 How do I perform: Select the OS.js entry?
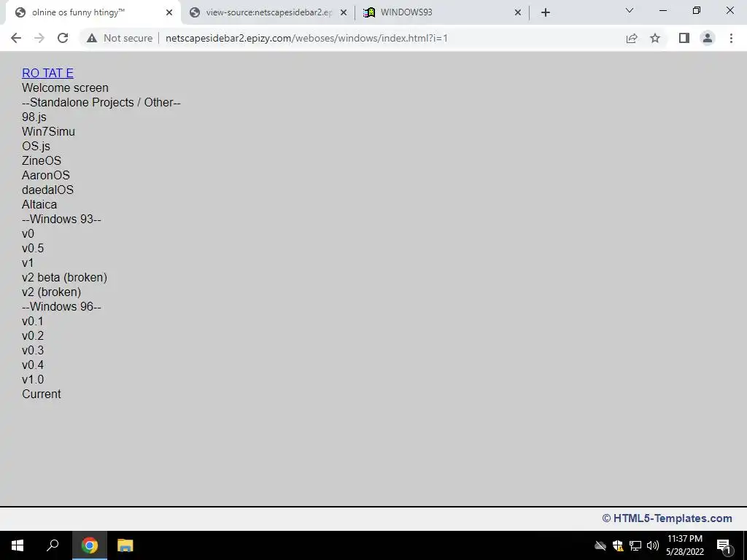tap(36, 146)
